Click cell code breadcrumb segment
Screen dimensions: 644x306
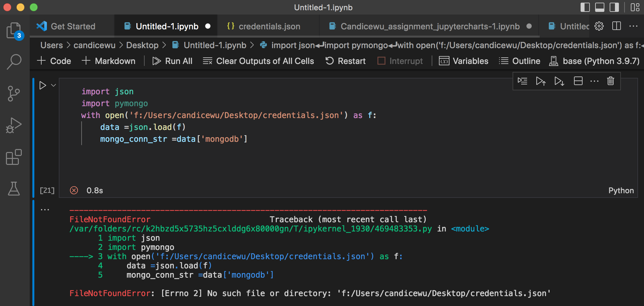pyautogui.click(x=451, y=45)
